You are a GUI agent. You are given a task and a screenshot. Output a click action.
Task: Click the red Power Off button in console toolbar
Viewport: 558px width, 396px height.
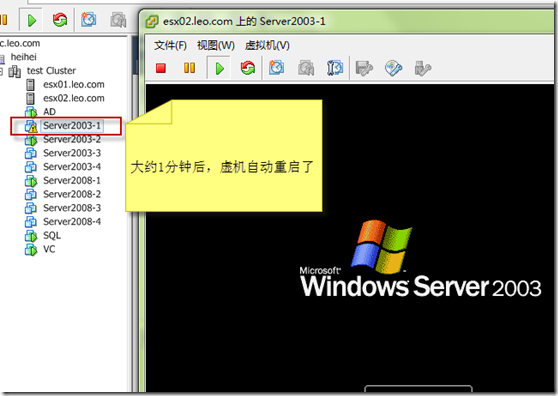pos(161,68)
